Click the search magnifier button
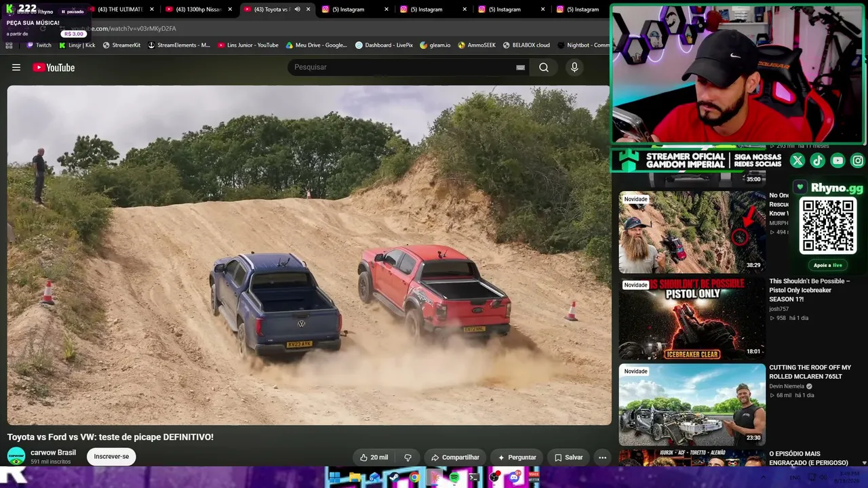Image resolution: width=868 pixels, height=488 pixels. pos(544,67)
